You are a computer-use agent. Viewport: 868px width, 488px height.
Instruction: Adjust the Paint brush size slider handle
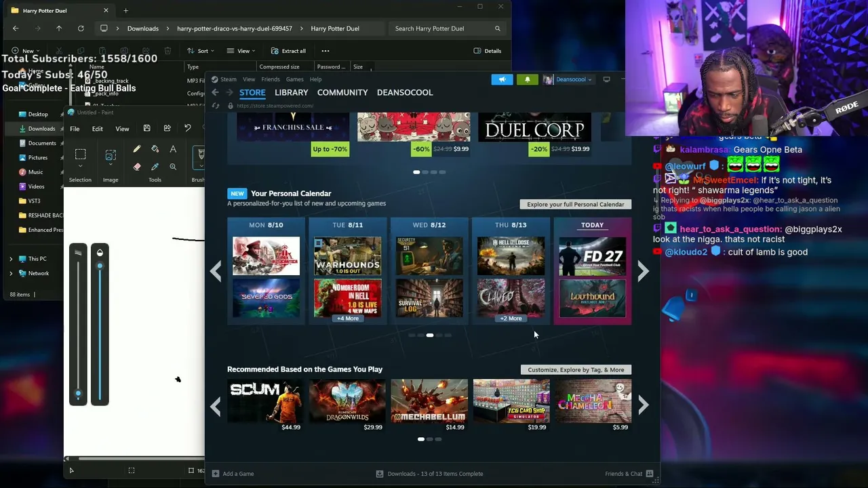click(x=78, y=393)
